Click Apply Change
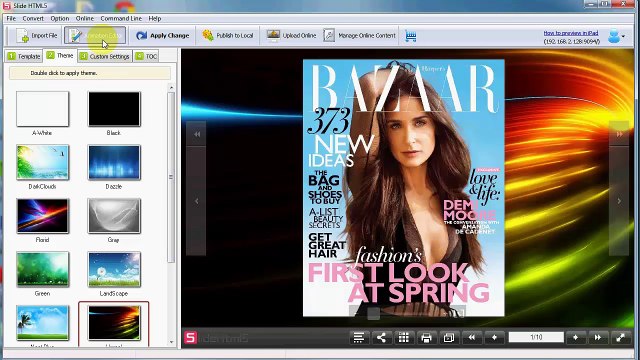 (x=162, y=36)
